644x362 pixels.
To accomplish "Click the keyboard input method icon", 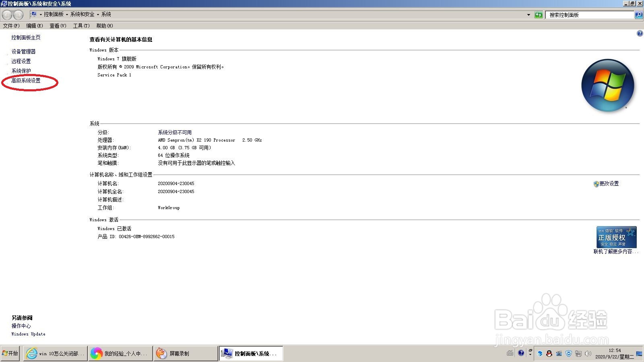I will tap(510, 353).
